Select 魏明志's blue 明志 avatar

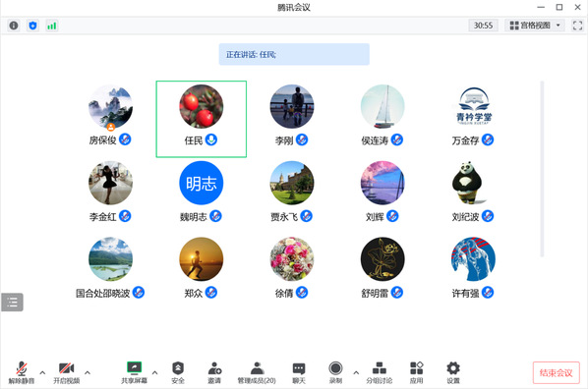[x=201, y=183]
